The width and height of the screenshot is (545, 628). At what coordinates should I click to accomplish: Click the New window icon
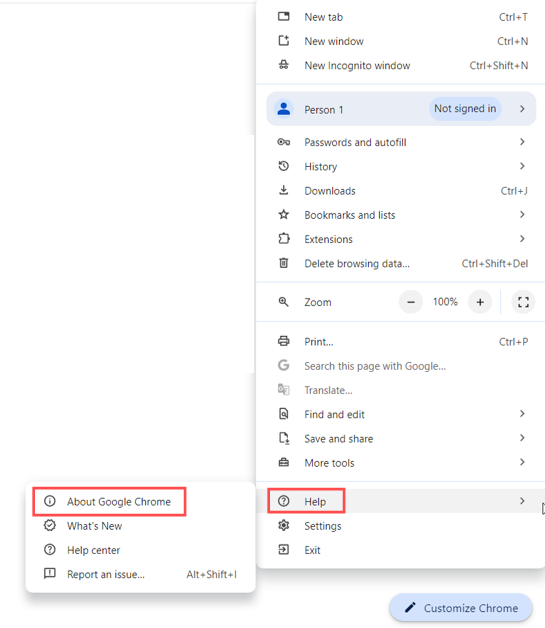pos(284,40)
